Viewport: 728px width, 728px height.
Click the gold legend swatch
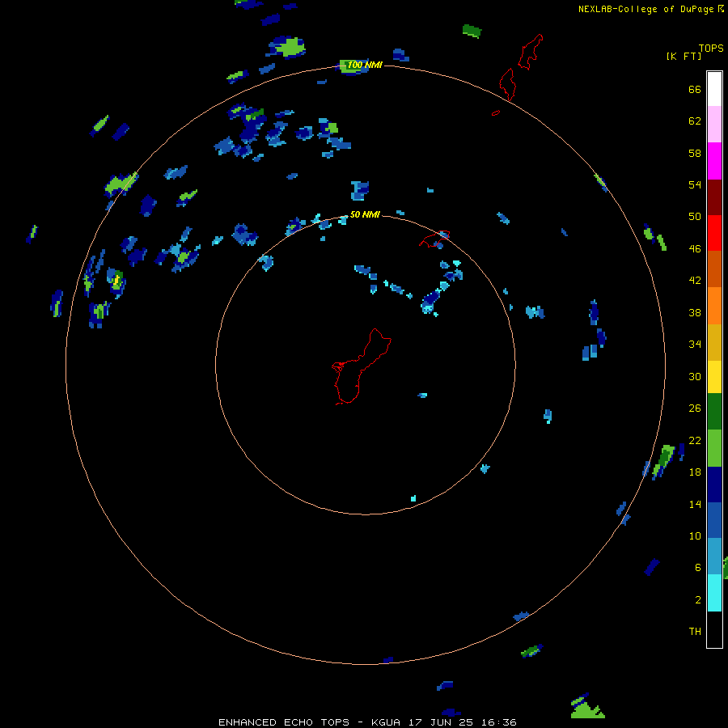point(714,342)
